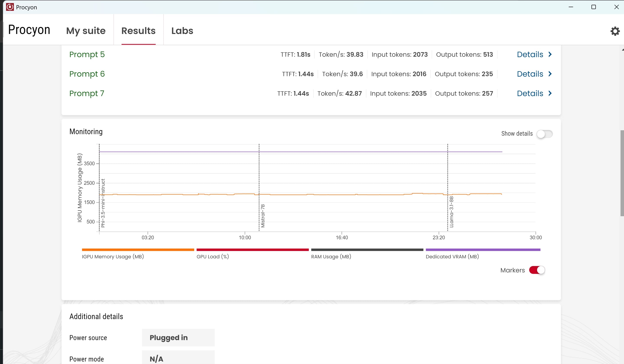Enable the Show details toggle

(x=544, y=134)
